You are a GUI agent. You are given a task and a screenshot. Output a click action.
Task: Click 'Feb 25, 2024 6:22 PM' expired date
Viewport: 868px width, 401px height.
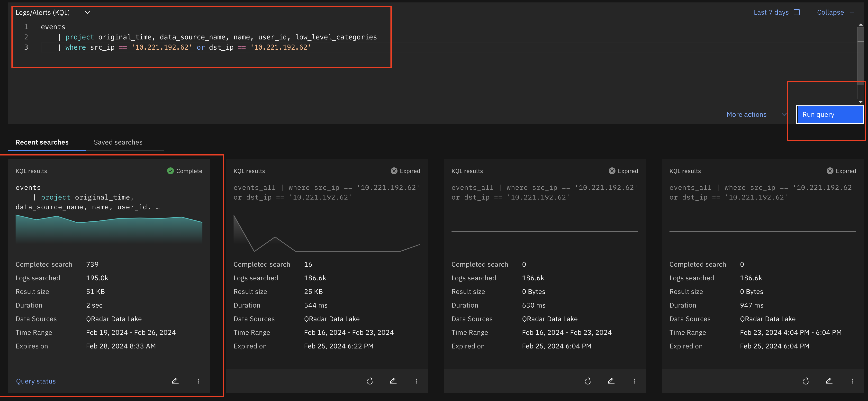click(339, 346)
